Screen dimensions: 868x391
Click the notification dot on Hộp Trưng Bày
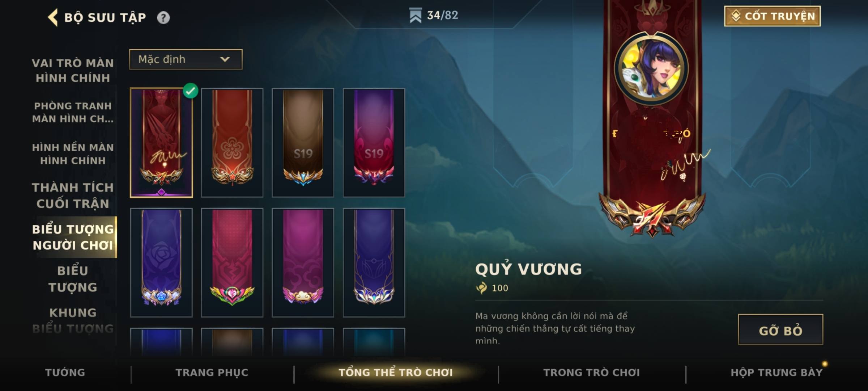pyautogui.click(x=825, y=363)
